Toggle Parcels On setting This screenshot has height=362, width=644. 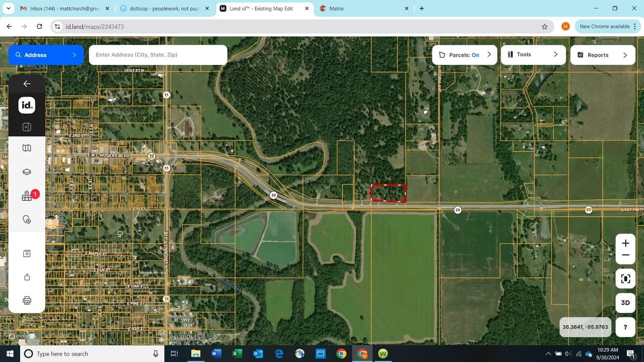pyautogui.click(x=464, y=55)
